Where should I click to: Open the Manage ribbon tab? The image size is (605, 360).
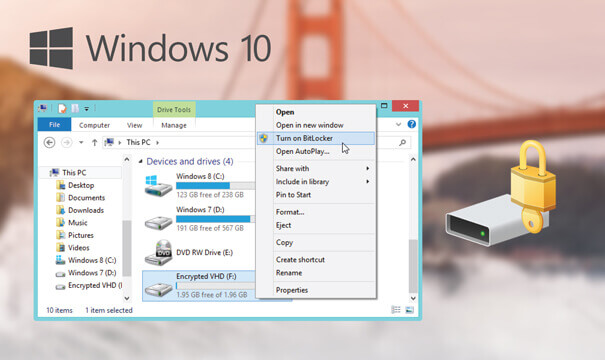click(174, 125)
